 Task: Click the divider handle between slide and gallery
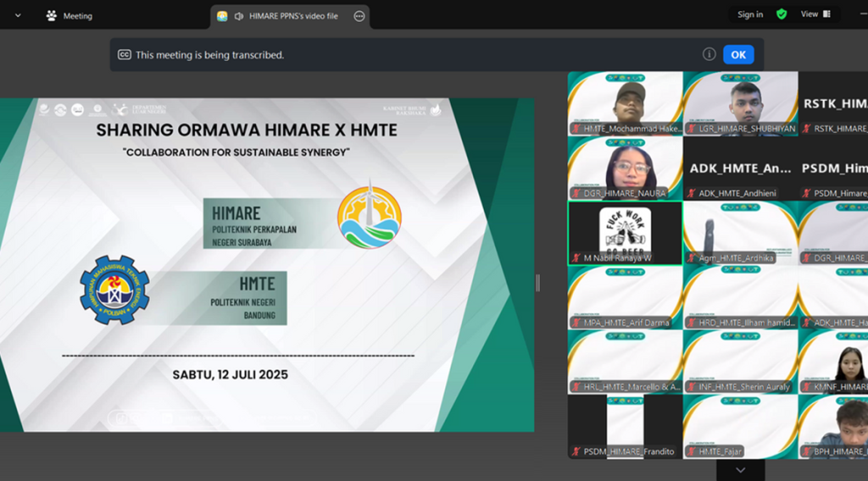tap(537, 282)
